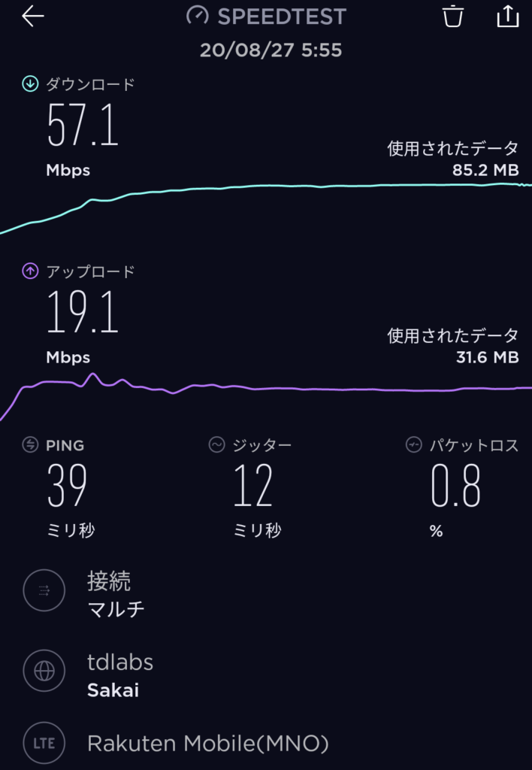Tap the multi-connection arrows icon
This screenshot has width=532, height=770.
[x=44, y=590]
